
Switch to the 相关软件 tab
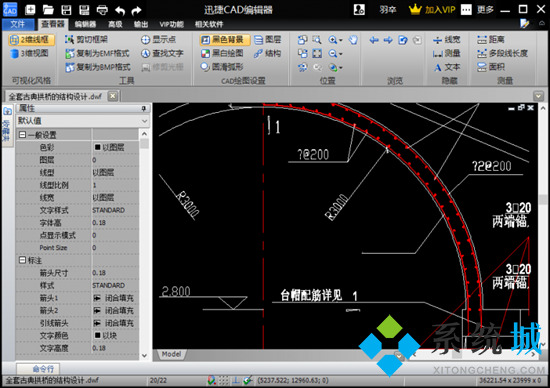pyautogui.click(x=209, y=24)
